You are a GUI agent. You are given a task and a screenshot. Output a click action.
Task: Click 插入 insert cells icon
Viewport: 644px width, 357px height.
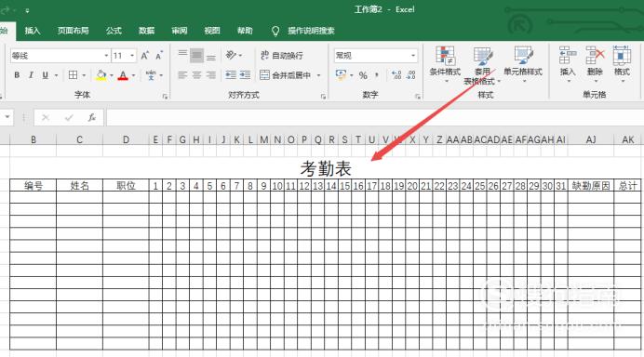tap(568, 63)
